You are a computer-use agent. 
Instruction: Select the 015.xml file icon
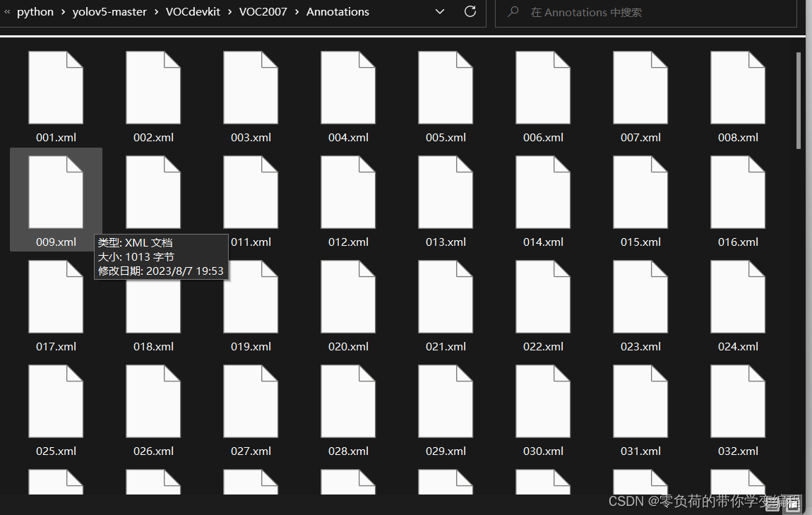640,192
